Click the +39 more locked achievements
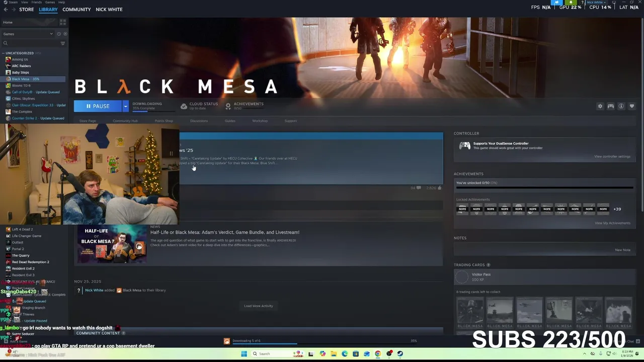644x362 pixels. pos(617,209)
